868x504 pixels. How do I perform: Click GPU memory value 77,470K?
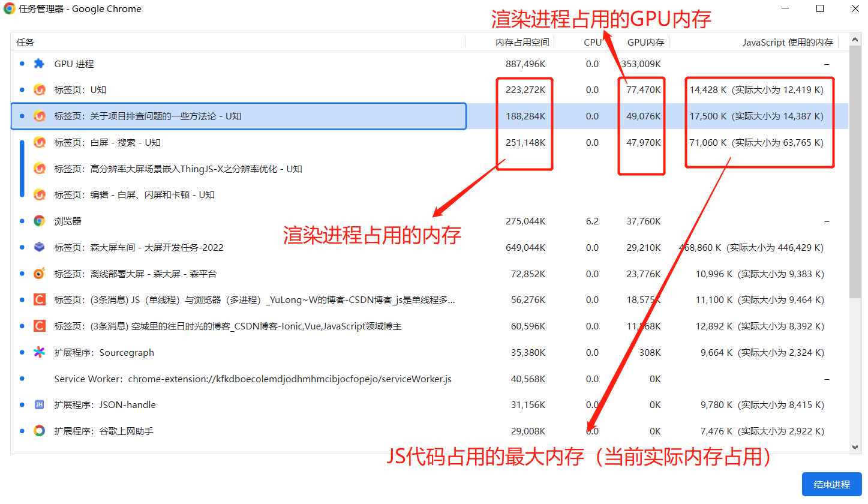(644, 90)
